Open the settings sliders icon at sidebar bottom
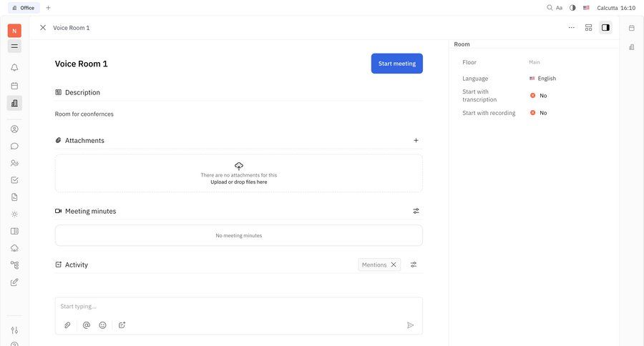 point(14,330)
